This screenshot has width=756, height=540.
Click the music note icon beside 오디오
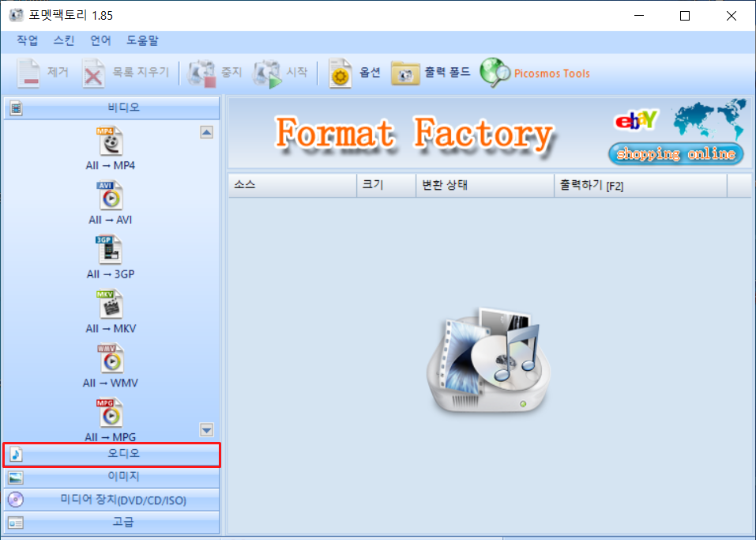pos(16,454)
